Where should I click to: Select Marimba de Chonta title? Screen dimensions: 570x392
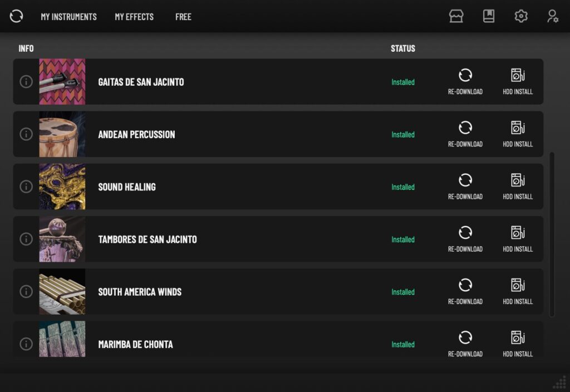(135, 344)
